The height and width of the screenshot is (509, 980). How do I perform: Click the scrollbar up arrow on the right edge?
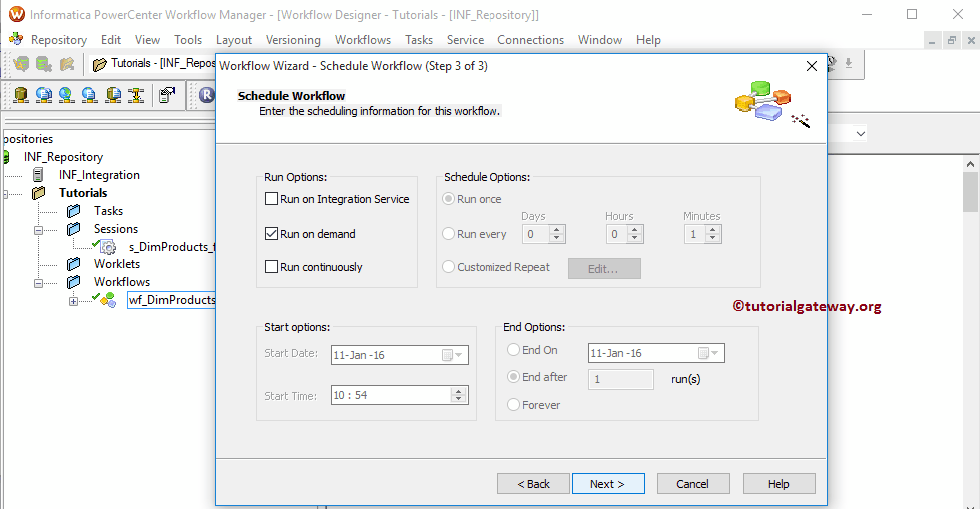tap(970, 164)
